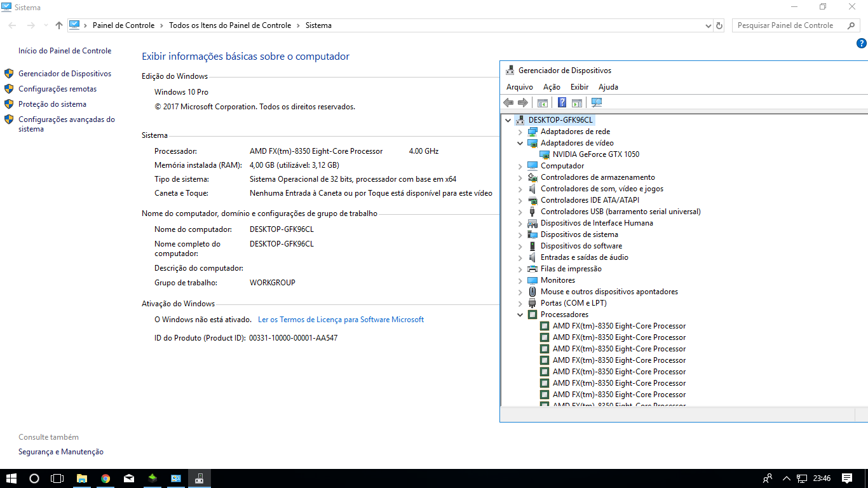The height and width of the screenshot is (488, 868).
Task: Select Dispositivos do software
Action: point(581,246)
